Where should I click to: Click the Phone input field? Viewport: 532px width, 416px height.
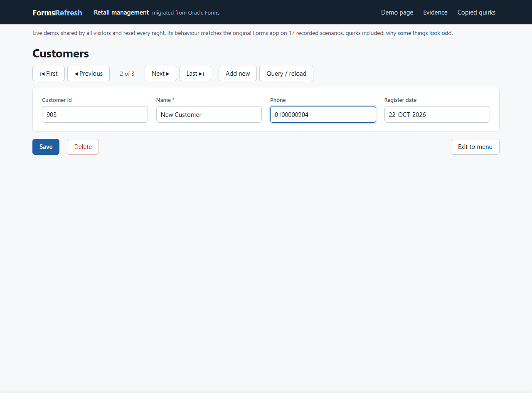click(323, 114)
